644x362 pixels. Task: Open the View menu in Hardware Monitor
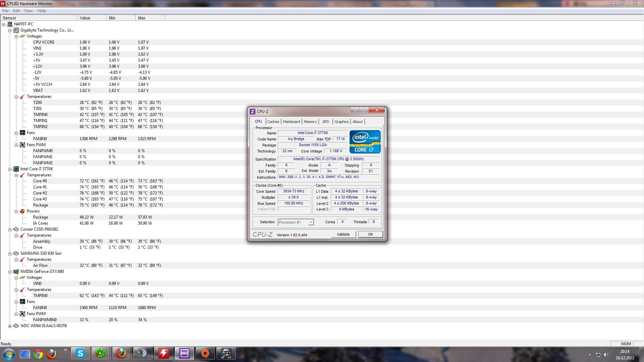coord(29,11)
